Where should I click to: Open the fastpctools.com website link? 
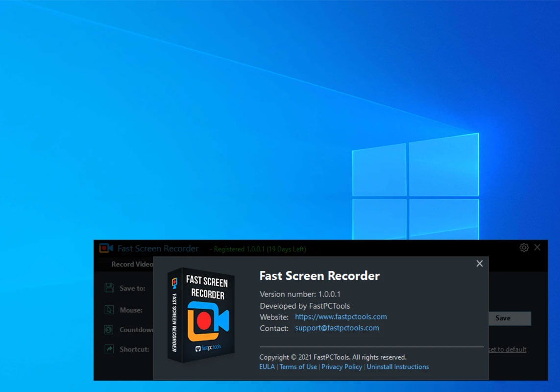point(341,317)
